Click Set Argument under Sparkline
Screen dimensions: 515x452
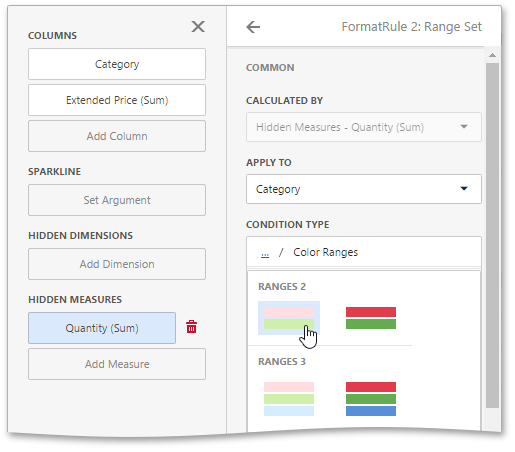point(117,200)
